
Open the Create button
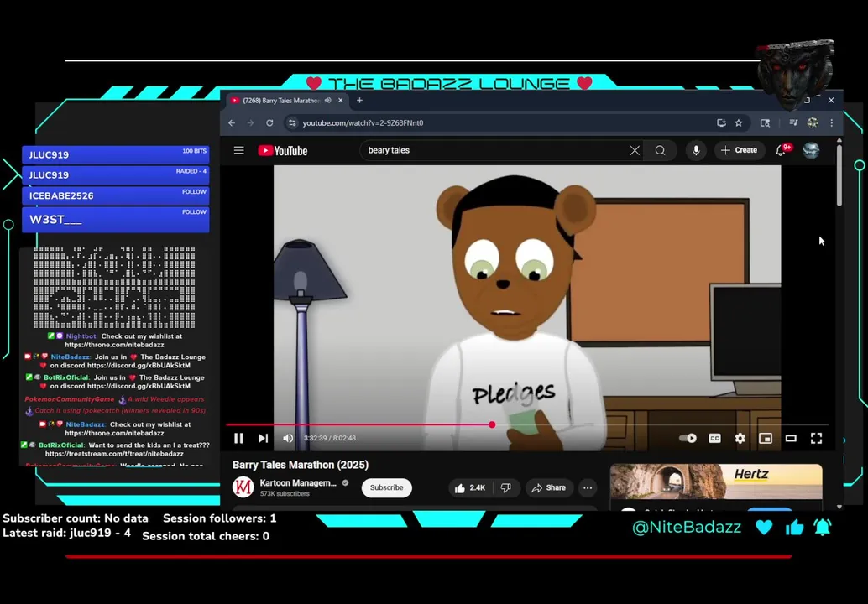[x=739, y=150]
